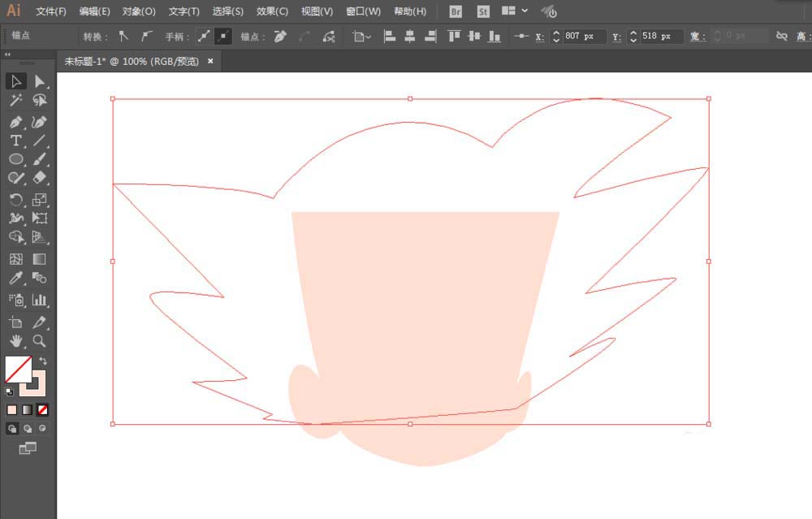
Task: Enable Draw Normal mode
Action: click(x=12, y=429)
